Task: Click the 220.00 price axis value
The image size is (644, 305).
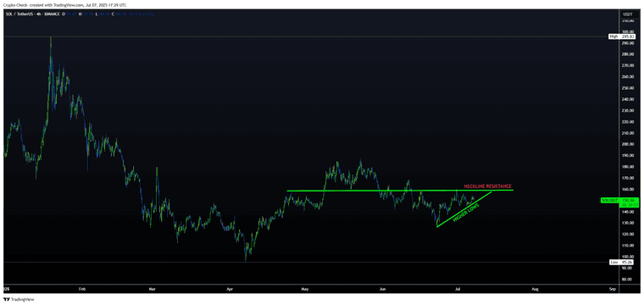Action: (x=627, y=122)
